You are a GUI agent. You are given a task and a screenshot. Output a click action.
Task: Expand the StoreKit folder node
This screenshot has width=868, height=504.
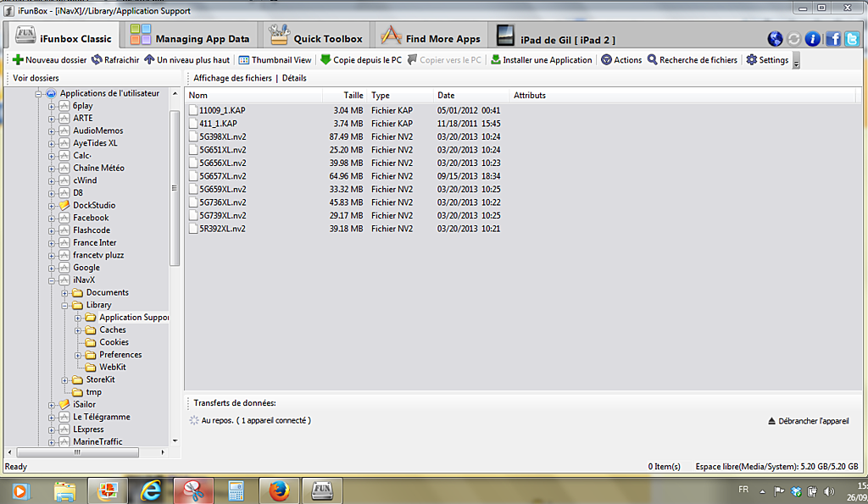tap(64, 380)
